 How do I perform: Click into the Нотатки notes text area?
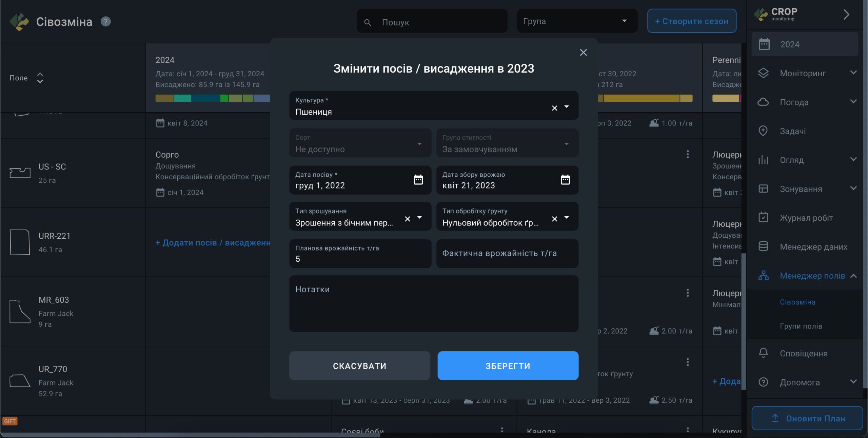pyautogui.click(x=433, y=303)
